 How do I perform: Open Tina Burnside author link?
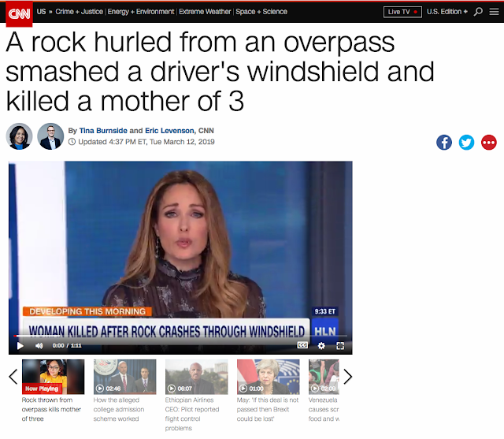103,131
